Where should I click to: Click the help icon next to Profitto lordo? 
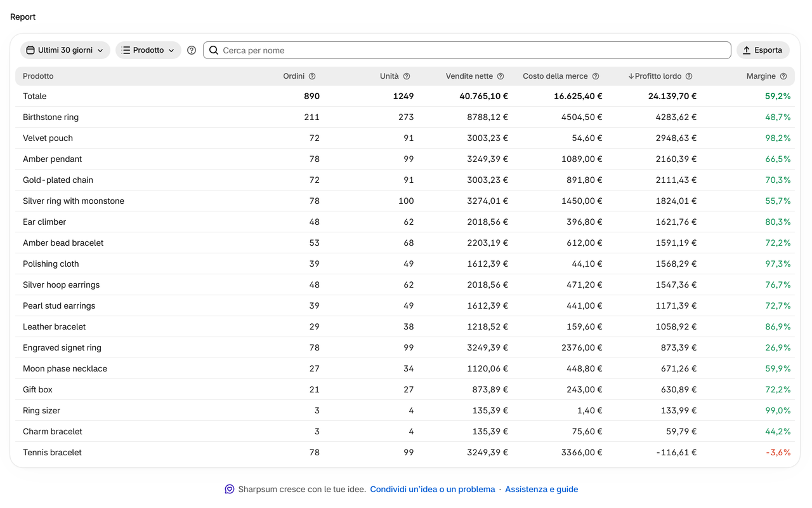pyautogui.click(x=689, y=76)
